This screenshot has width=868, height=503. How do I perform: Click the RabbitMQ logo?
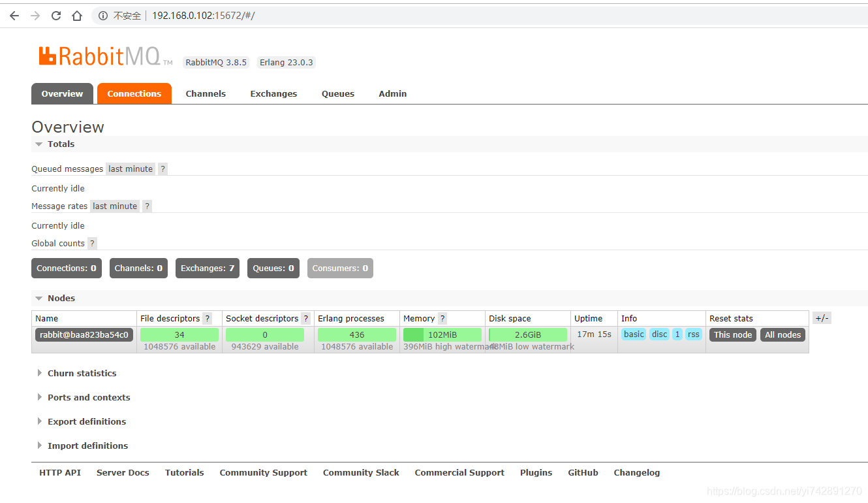104,56
